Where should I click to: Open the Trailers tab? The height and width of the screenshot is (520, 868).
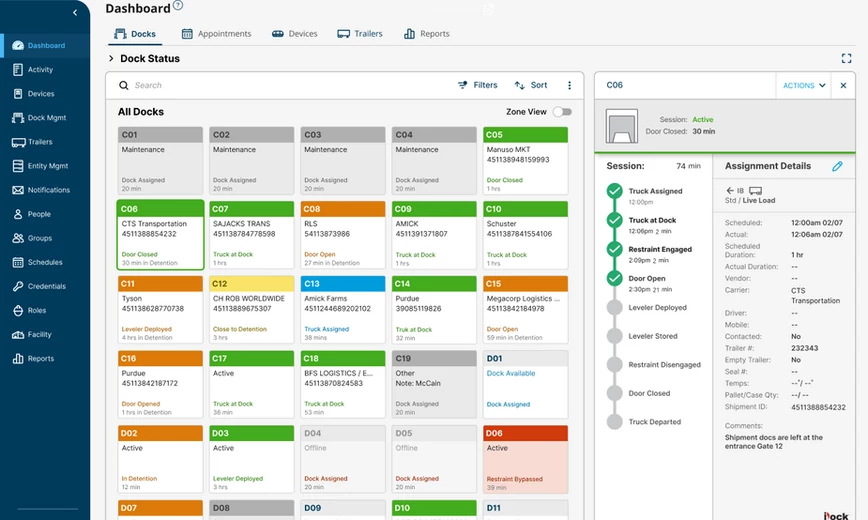(x=360, y=34)
